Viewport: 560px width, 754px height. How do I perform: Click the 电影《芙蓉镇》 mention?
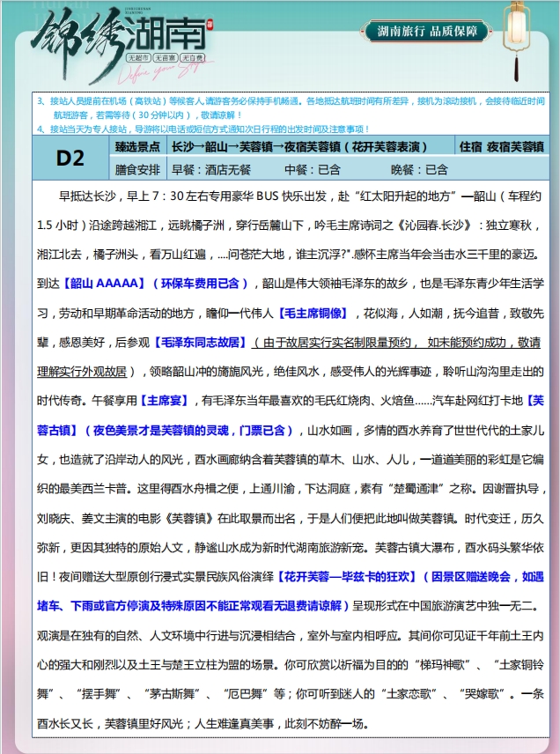click(176, 518)
